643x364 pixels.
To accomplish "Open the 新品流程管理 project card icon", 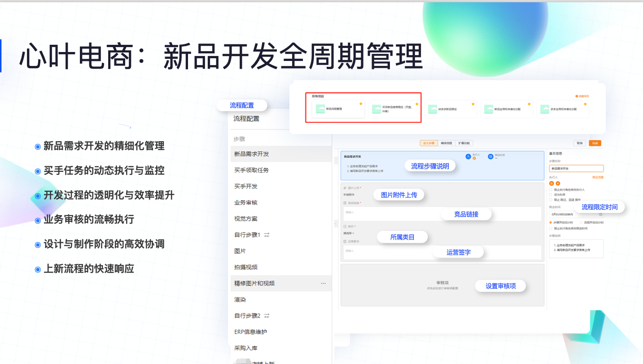I will point(320,109).
